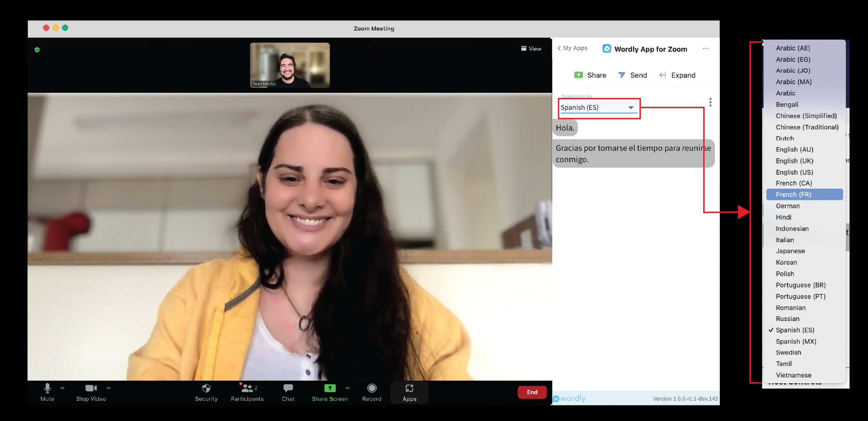Choose Spanish (MX) in language list

(796, 341)
